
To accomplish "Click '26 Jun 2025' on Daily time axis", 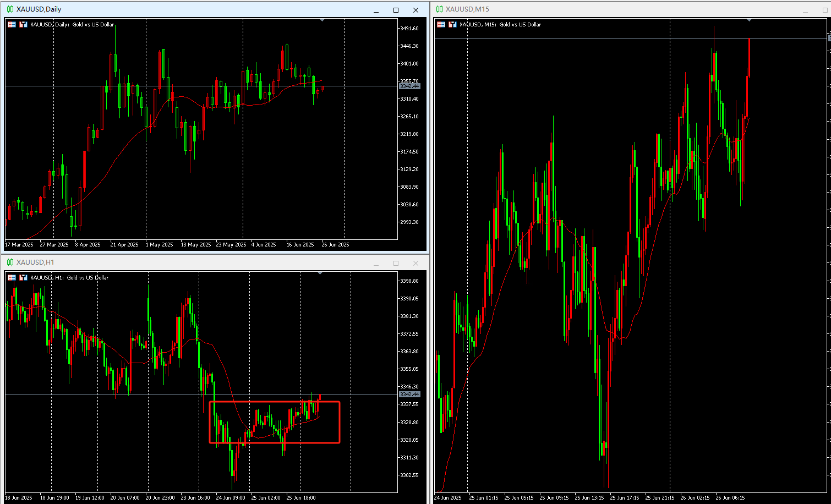I will [336, 245].
